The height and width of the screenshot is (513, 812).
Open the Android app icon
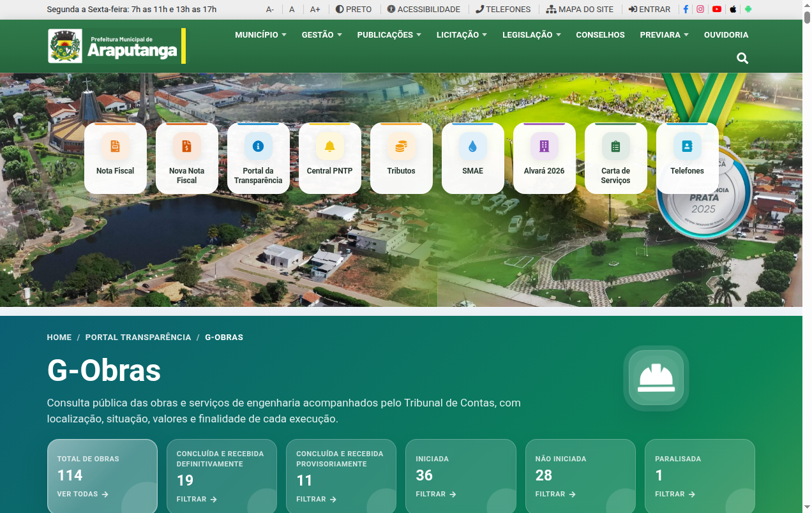[x=748, y=10]
